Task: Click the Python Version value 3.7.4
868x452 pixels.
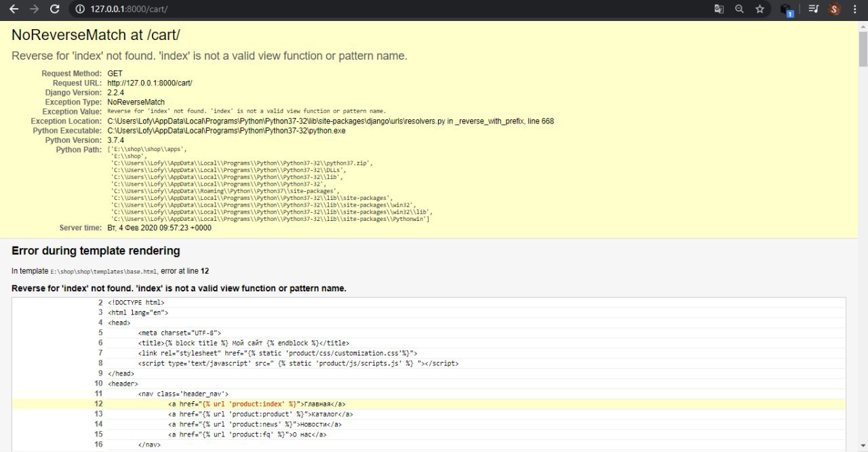Action: coord(116,140)
